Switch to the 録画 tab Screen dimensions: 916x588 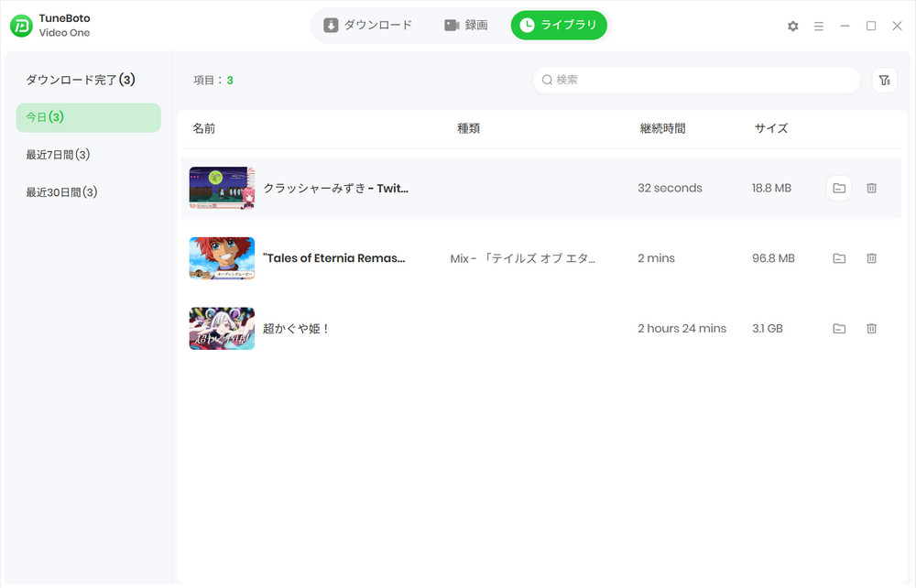tap(465, 25)
